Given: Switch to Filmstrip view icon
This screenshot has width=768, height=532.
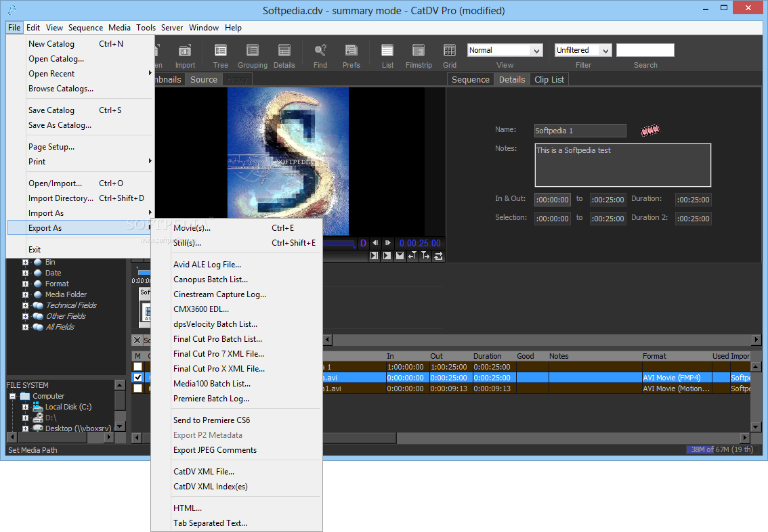Looking at the screenshot, I should coord(419,50).
